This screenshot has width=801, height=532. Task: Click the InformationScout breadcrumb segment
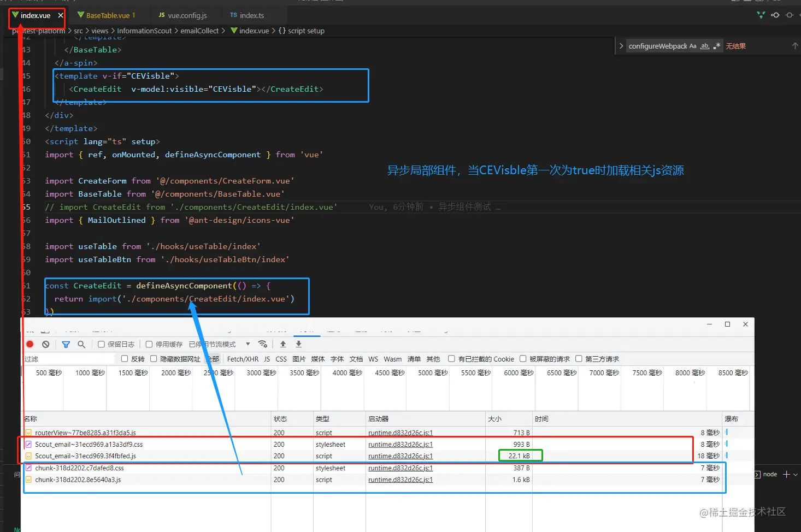pos(144,31)
